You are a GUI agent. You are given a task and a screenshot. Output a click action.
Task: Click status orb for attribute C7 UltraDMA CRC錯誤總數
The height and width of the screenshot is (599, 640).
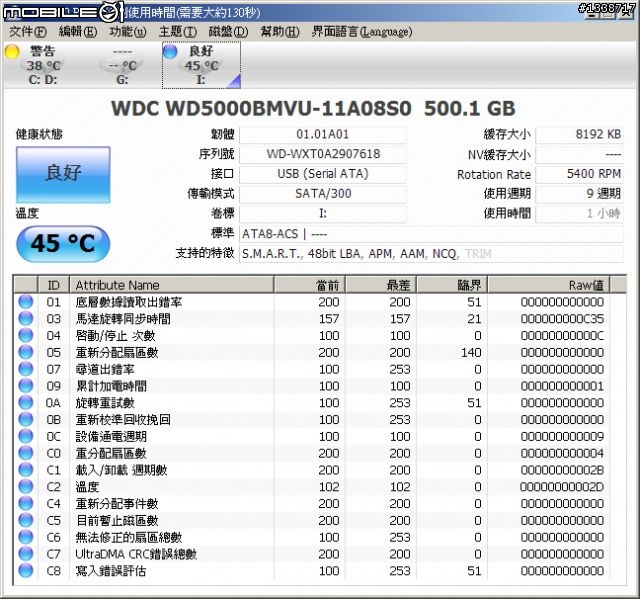pos(25,554)
